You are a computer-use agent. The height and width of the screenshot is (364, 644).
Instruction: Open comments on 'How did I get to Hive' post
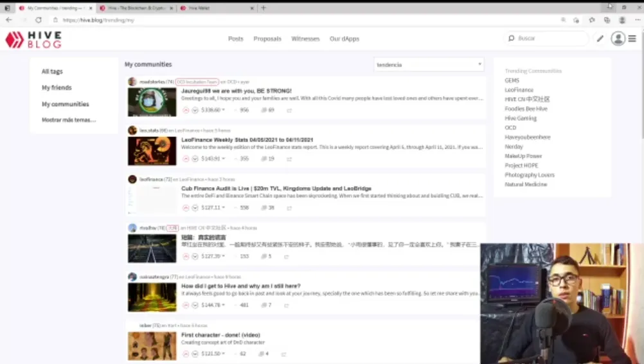coord(266,305)
